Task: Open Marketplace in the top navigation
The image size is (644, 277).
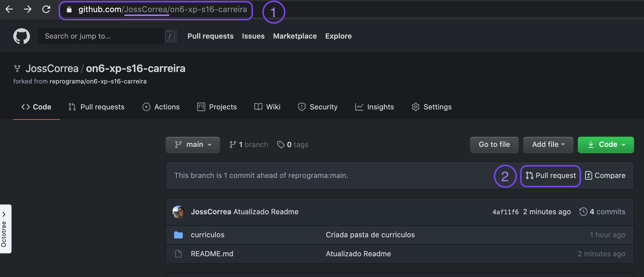Action: [295, 36]
